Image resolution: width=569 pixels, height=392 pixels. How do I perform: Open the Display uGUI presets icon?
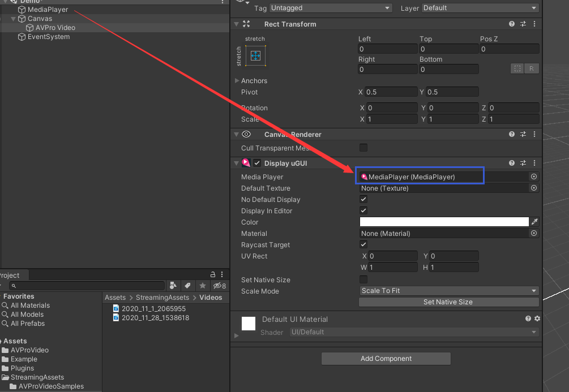(x=523, y=163)
